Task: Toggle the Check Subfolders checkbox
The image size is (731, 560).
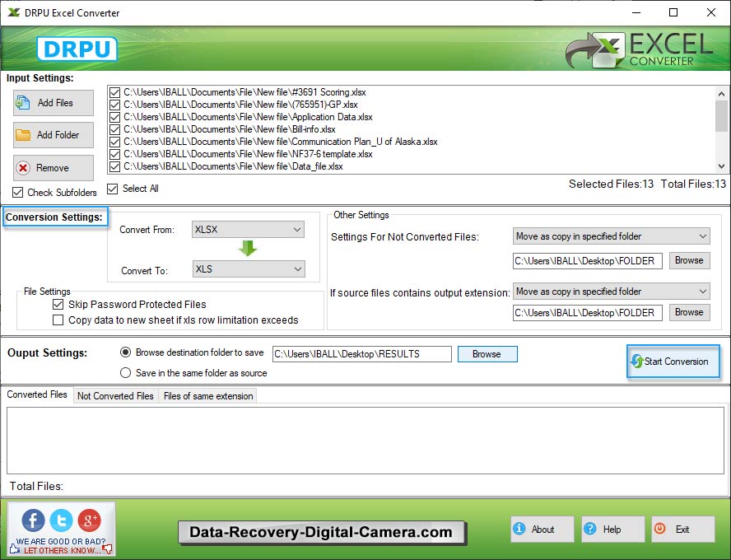Action: (x=18, y=192)
